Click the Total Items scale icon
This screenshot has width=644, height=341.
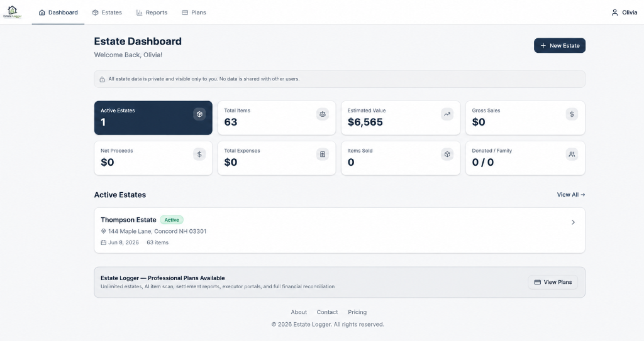click(323, 114)
